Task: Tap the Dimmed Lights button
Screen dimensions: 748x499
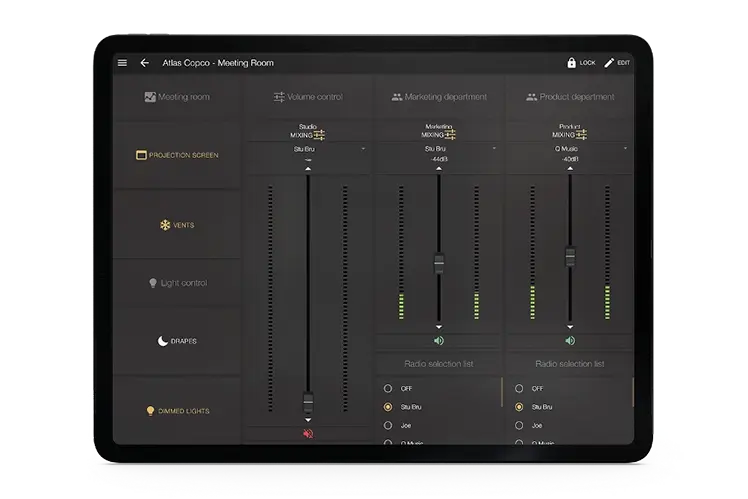Action: point(177,411)
